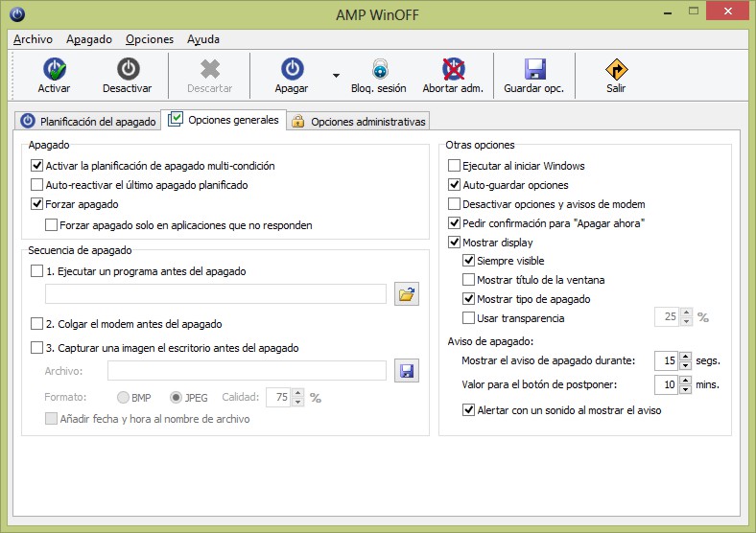Select the JPEG format radio button

(x=176, y=397)
